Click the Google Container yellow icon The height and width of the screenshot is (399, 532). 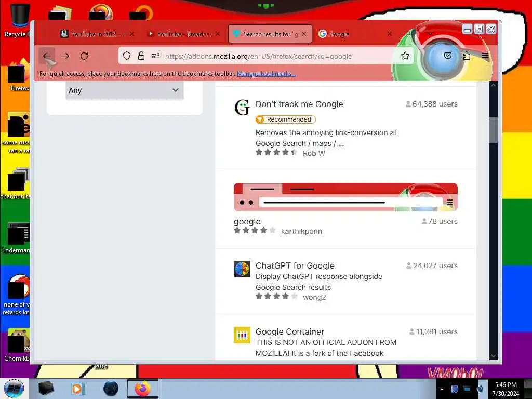click(242, 335)
